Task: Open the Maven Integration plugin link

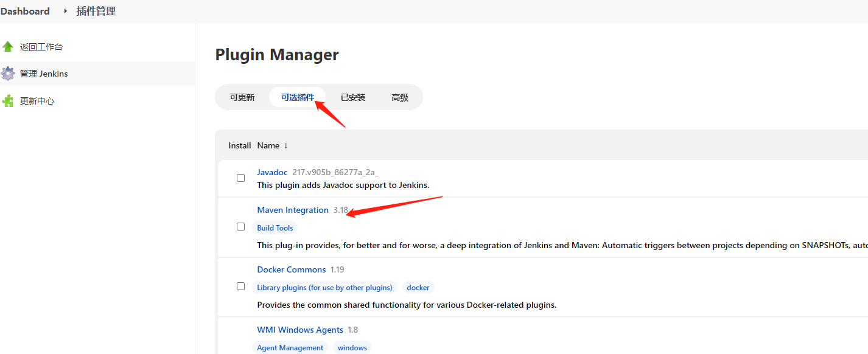Action: 293,210
